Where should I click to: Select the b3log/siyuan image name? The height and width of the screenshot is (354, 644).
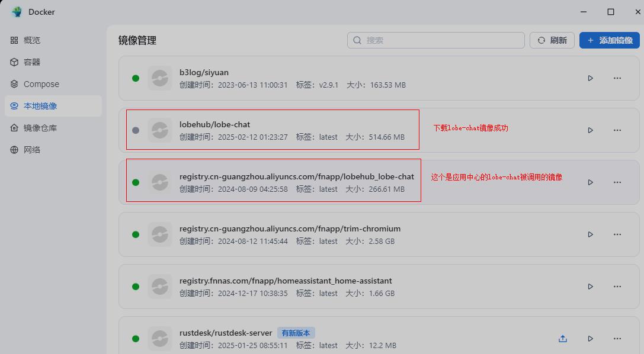204,72
